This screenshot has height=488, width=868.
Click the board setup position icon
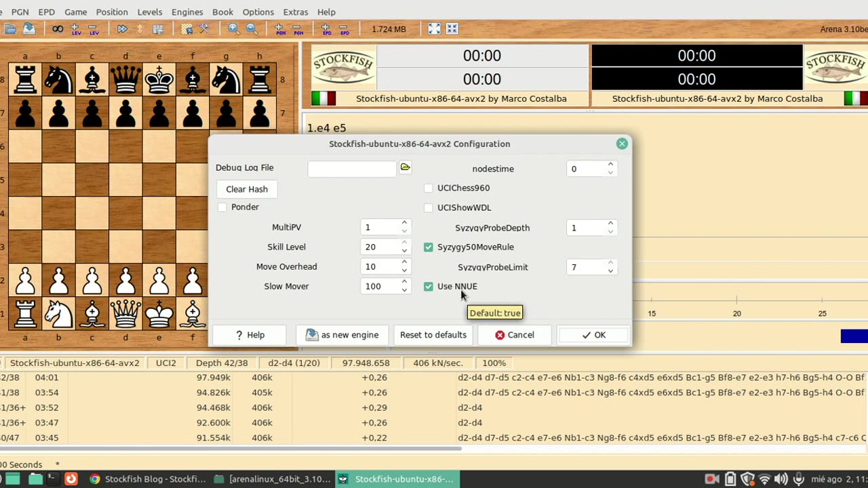click(x=186, y=29)
